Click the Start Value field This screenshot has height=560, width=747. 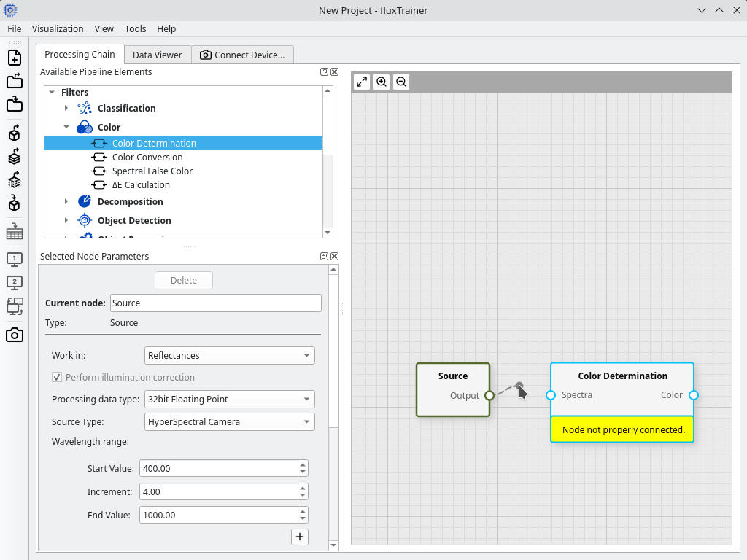pos(219,468)
